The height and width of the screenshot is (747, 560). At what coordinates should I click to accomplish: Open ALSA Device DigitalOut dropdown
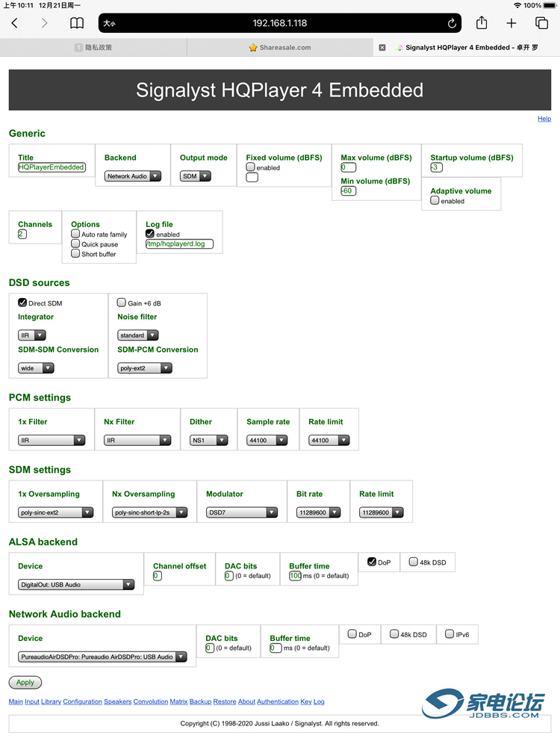[x=76, y=585]
